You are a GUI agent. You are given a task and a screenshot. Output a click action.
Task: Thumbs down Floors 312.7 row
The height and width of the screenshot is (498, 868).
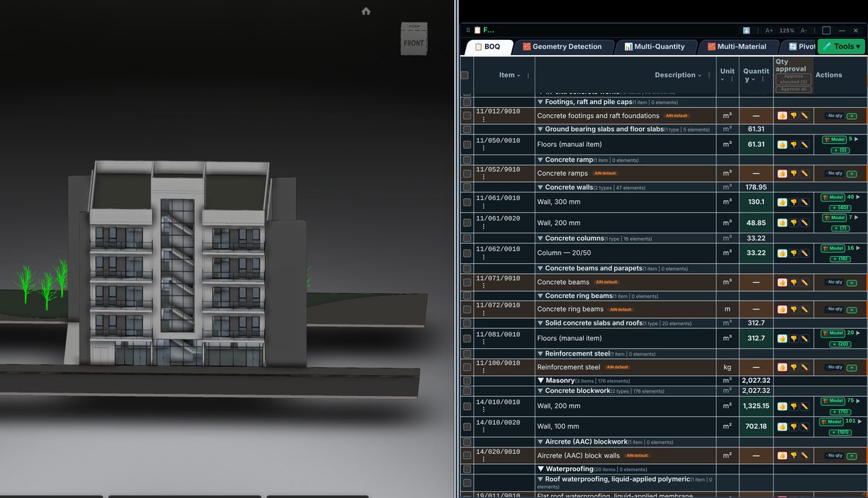click(793, 338)
